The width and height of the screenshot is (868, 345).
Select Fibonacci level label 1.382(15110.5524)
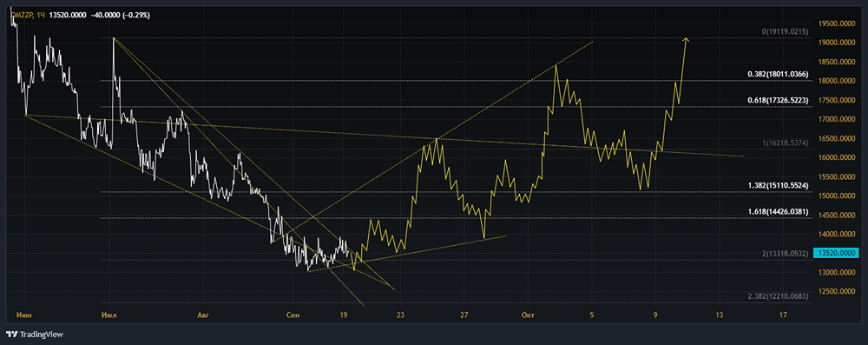click(779, 185)
